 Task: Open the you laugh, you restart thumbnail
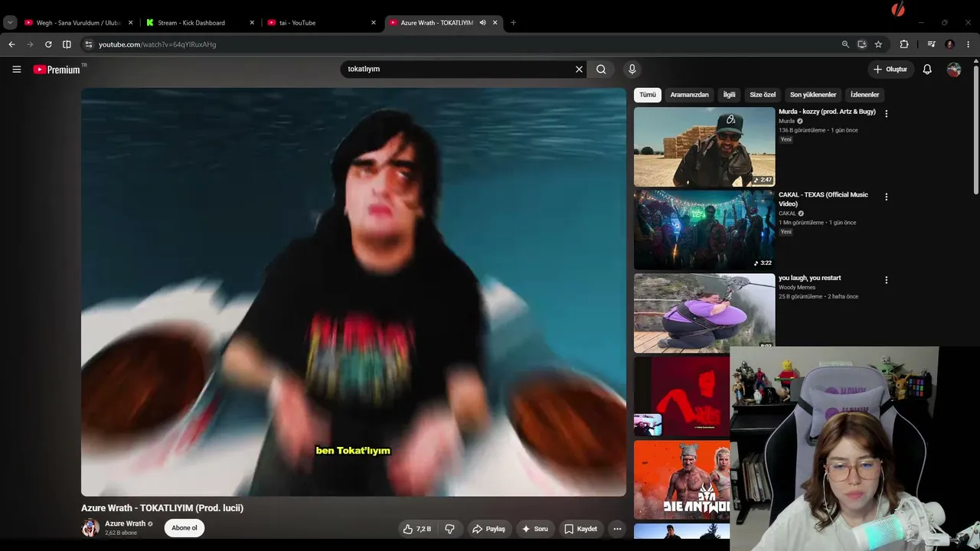point(704,313)
